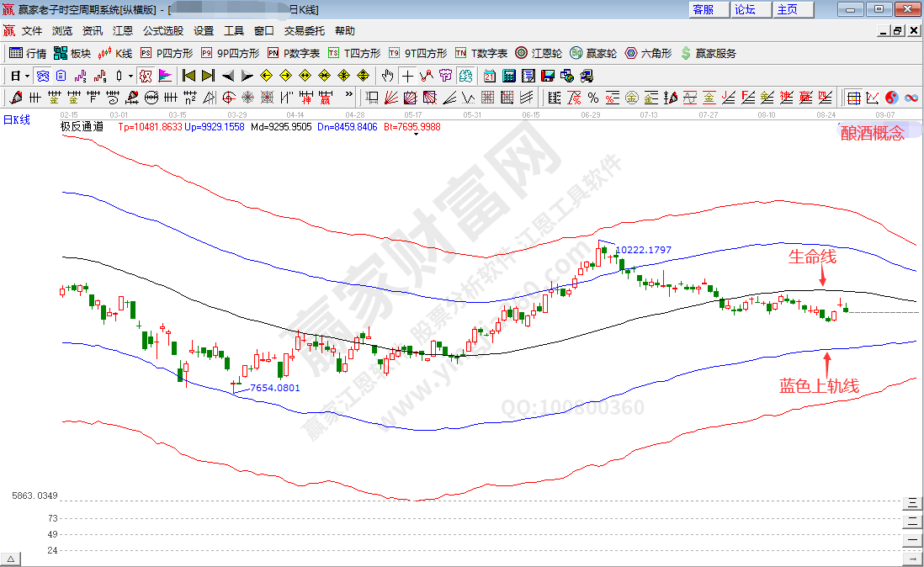Open the calculator icon in toolbar
The height and width of the screenshot is (567, 924).
tap(508, 76)
